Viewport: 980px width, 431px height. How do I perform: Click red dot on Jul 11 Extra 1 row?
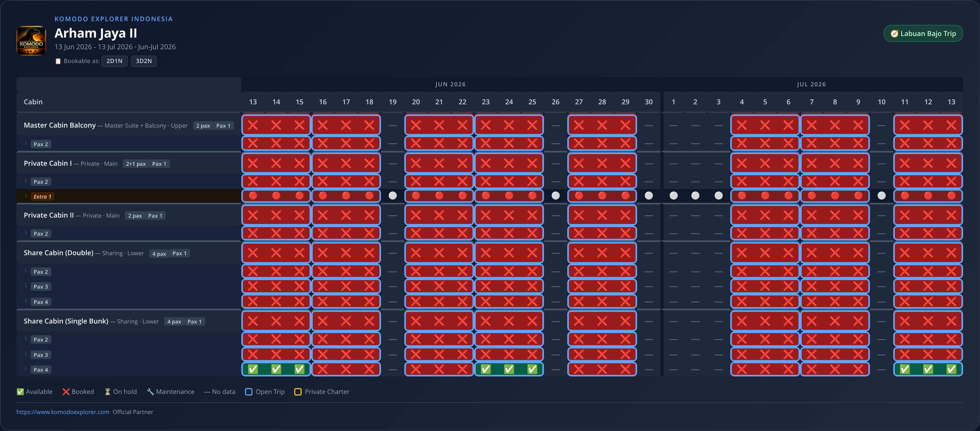point(905,196)
